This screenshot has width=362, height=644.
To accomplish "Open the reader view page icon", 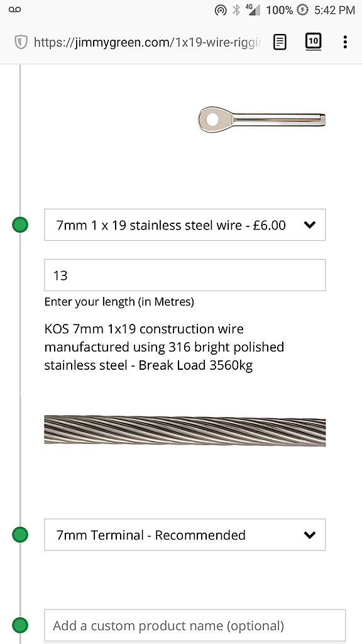I will click(x=280, y=42).
